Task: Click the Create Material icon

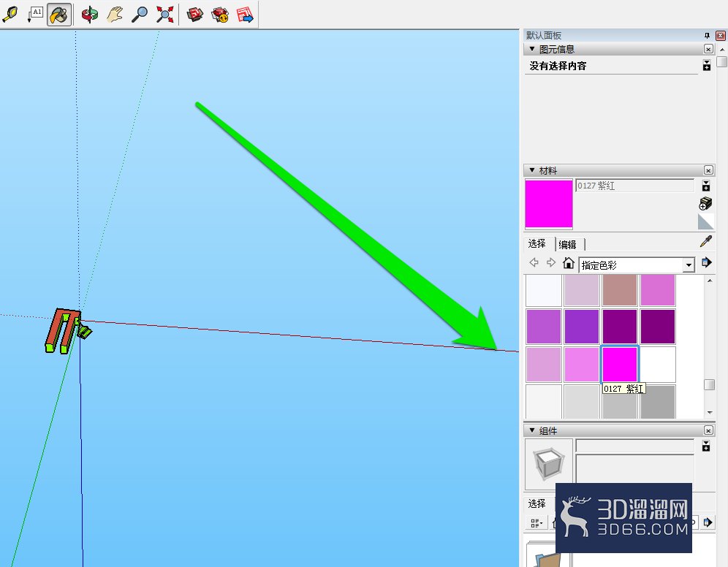Action: tap(706, 203)
